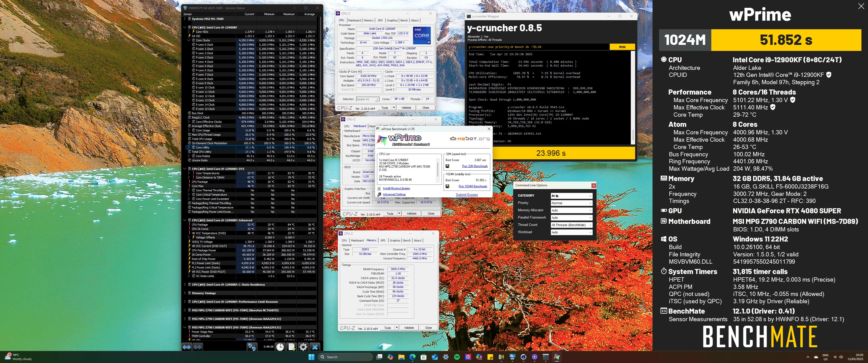Open terminal console taskbar icon
Screen dimensions: 868x363
click(x=546, y=357)
